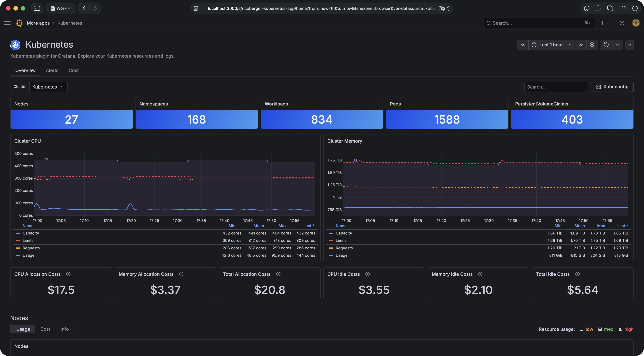
Task: Toggle the Capacity series in Cluster CPU legend
Action: click(x=31, y=233)
